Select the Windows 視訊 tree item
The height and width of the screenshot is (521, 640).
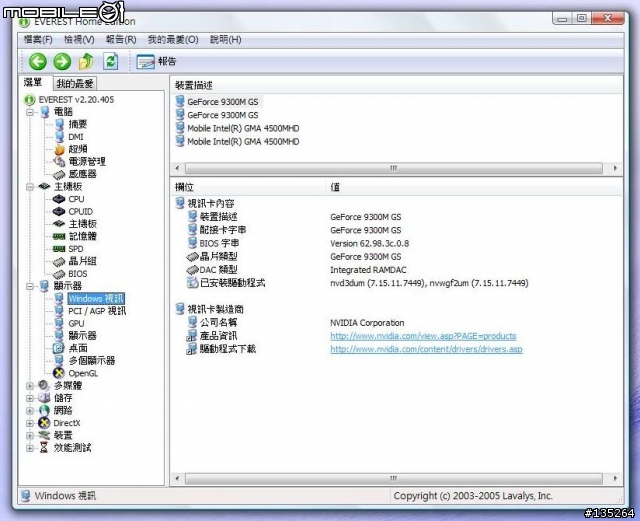pos(96,298)
